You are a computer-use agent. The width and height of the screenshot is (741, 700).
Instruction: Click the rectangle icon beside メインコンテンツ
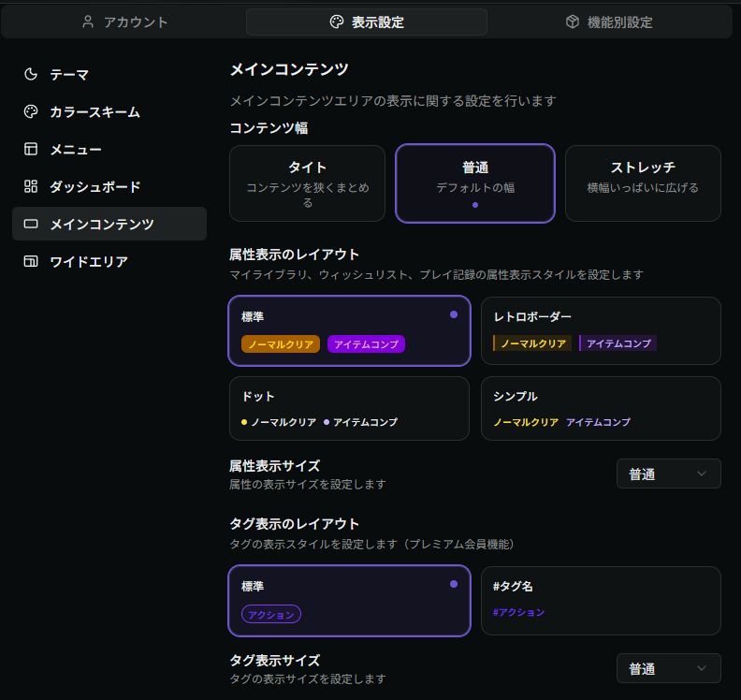31,224
